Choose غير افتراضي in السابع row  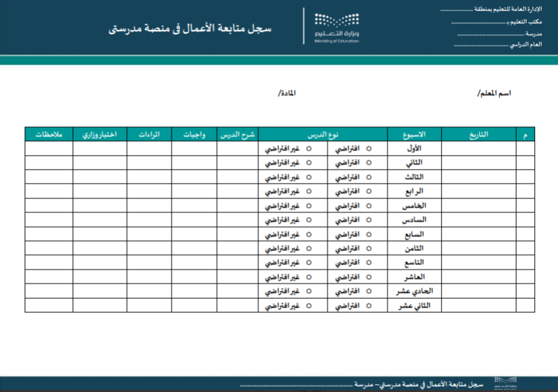pos(309,235)
